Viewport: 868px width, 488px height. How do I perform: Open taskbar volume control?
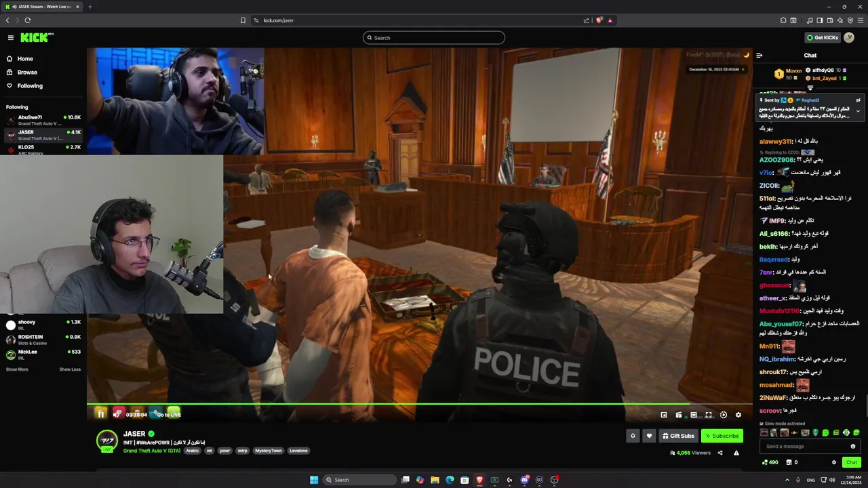(x=832, y=480)
